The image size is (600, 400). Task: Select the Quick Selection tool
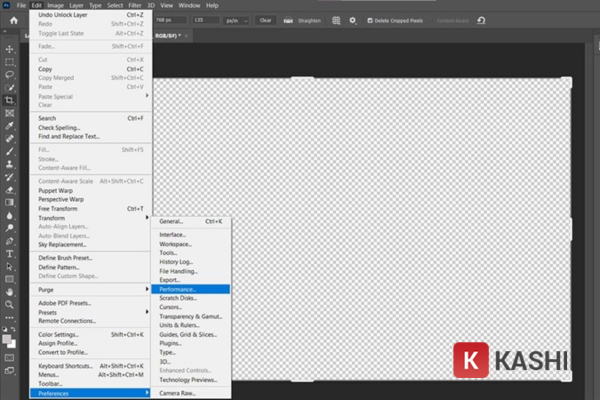10,88
